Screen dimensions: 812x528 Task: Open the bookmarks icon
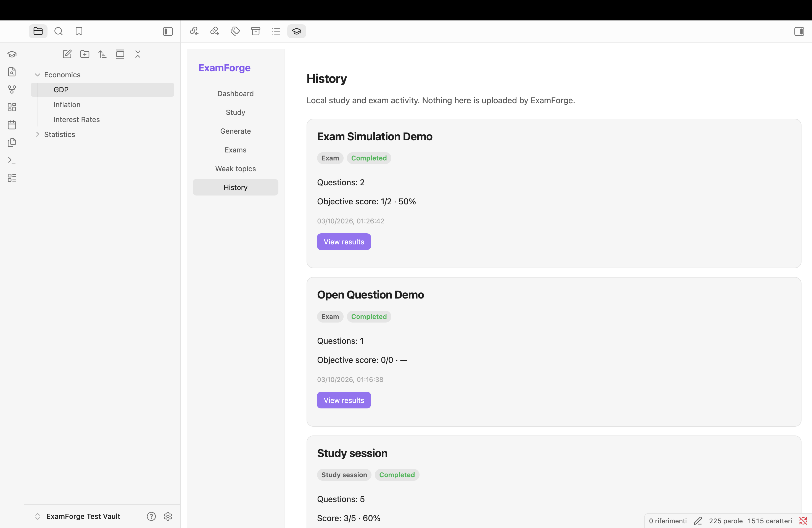[79, 31]
